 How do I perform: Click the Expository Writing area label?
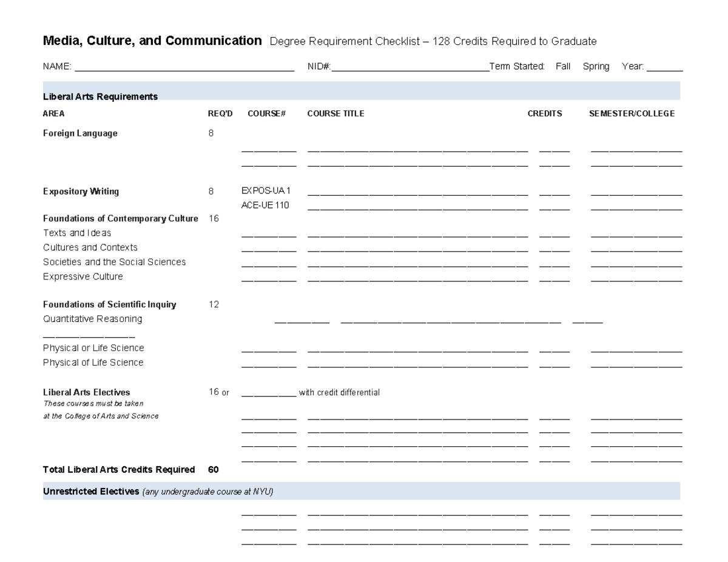[81, 192]
